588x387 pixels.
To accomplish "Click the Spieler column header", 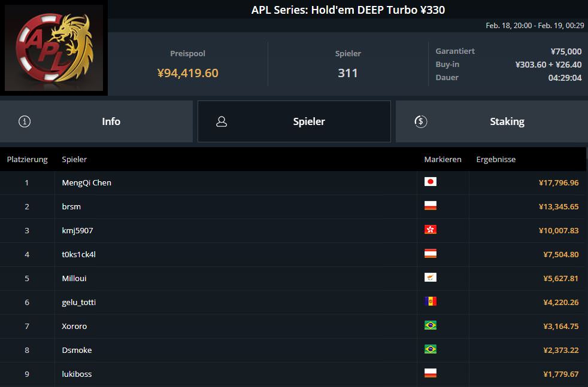I will [x=74, y=160].
